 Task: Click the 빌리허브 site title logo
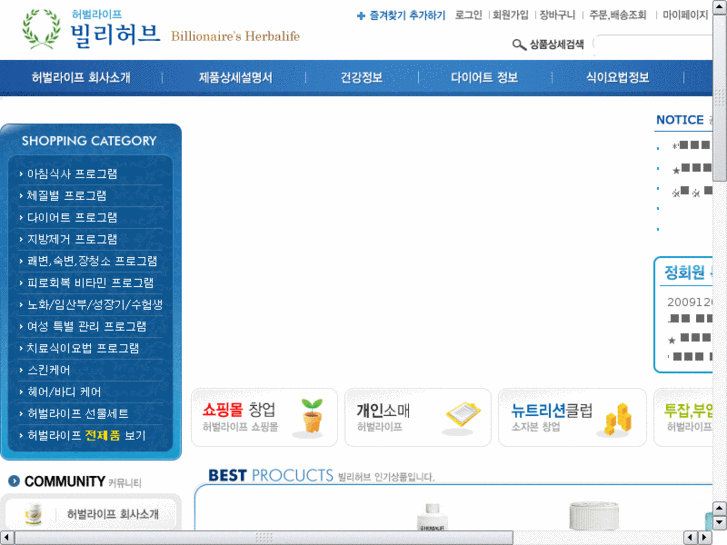pyautogui.click(x=115, y=34)
